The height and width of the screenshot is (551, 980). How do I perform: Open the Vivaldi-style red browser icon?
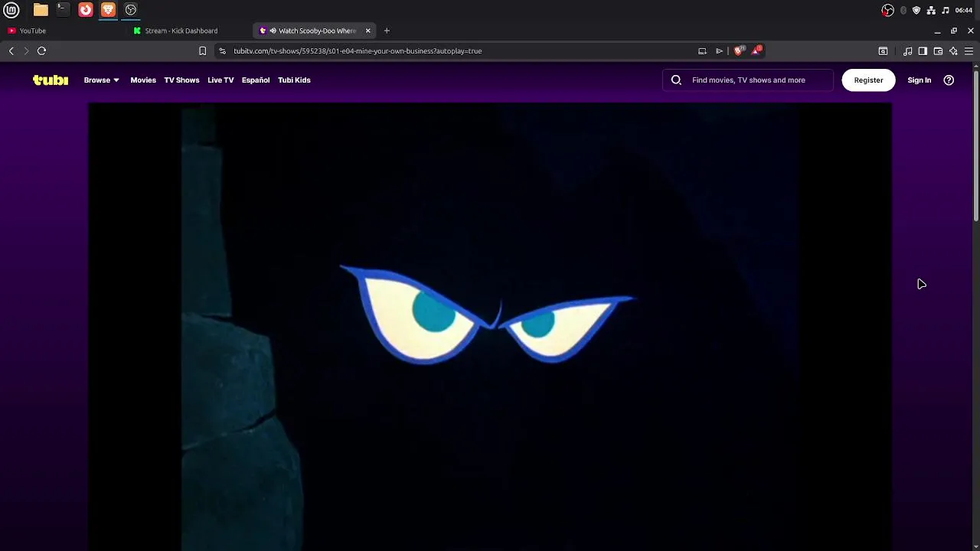click(x=86, y=10)
